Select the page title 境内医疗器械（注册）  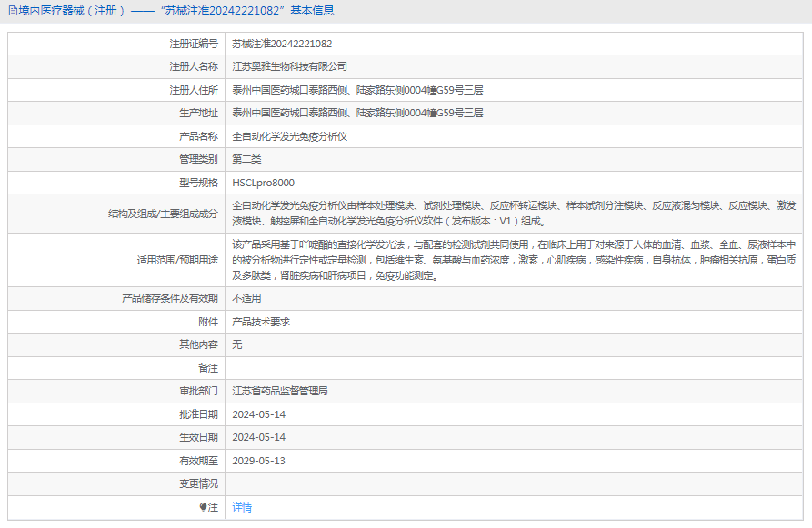click(x=72, y=10)
